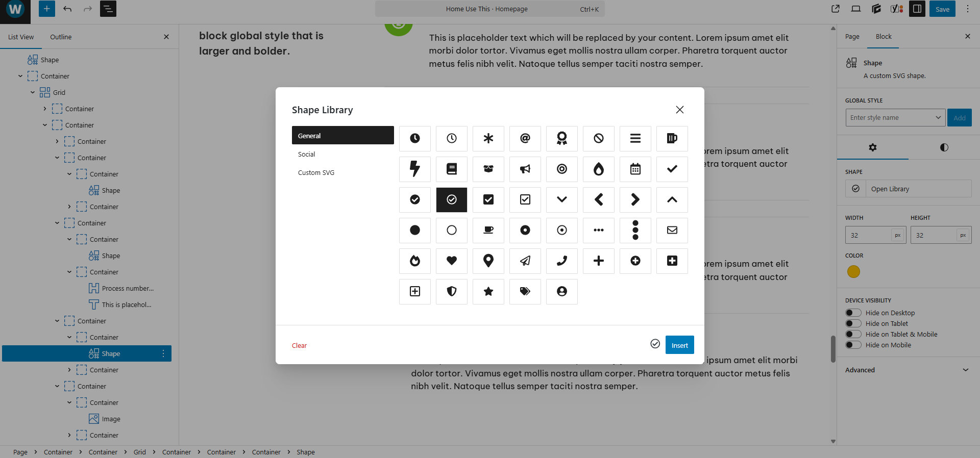The height and width of the screenshot is (458, 980).
Task: Pick the megaphone shape
Action: [x=525, y=169]
